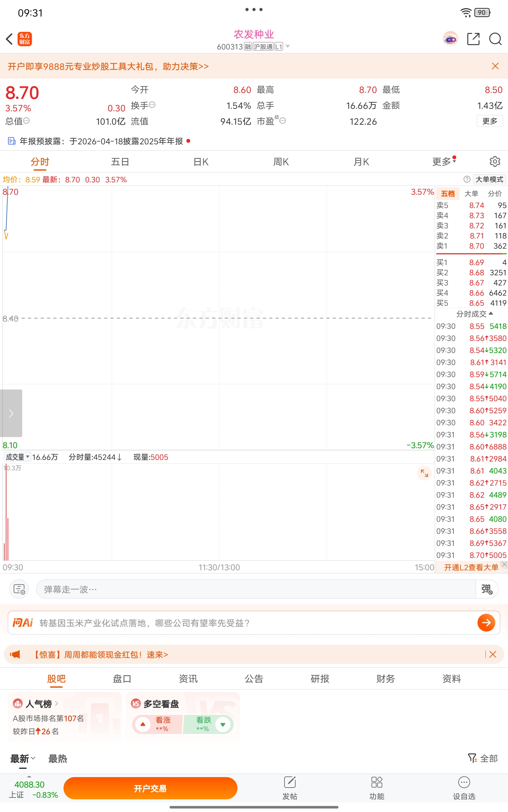Open the 功能 functions icon
Viewport: 508px width, 812px height.
pyautogui.click(x=377, y=788)
